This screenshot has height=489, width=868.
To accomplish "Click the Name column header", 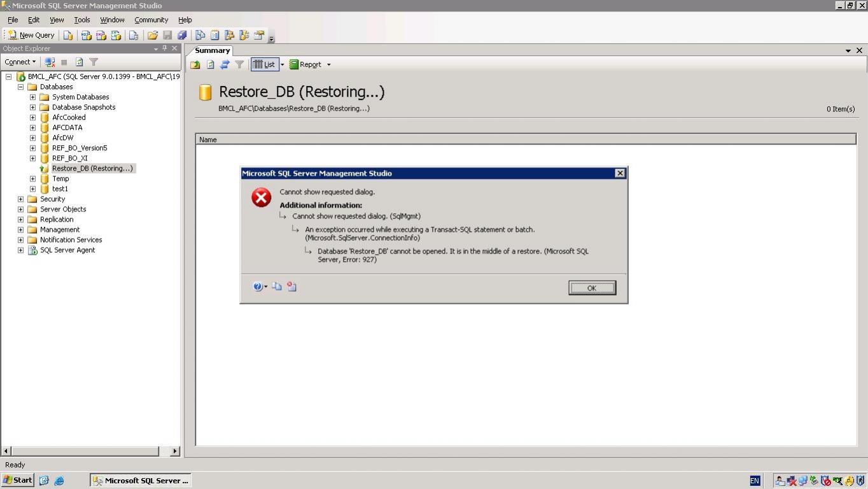I will coord(526,139).
